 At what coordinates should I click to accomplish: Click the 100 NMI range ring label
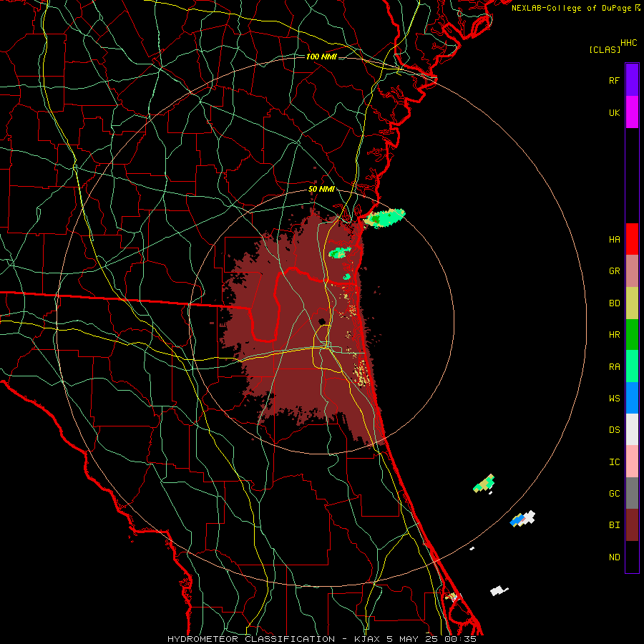coord(321,57)
